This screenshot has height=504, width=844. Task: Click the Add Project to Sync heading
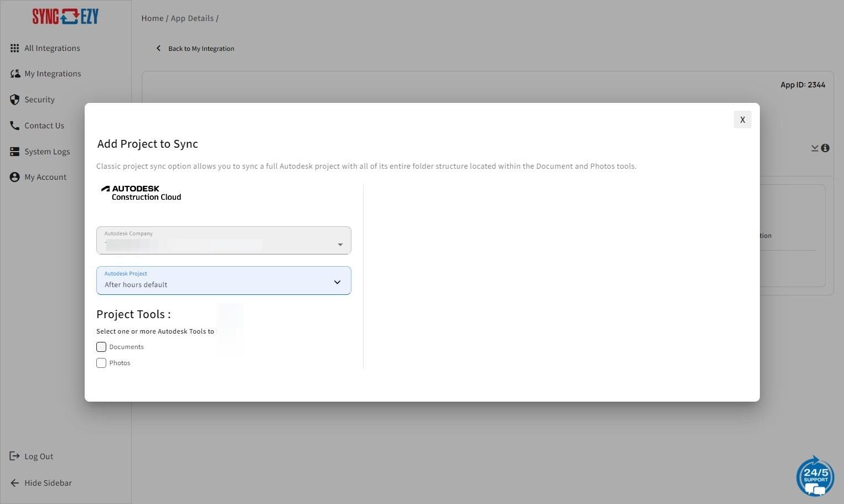click(x=148, y=144)
